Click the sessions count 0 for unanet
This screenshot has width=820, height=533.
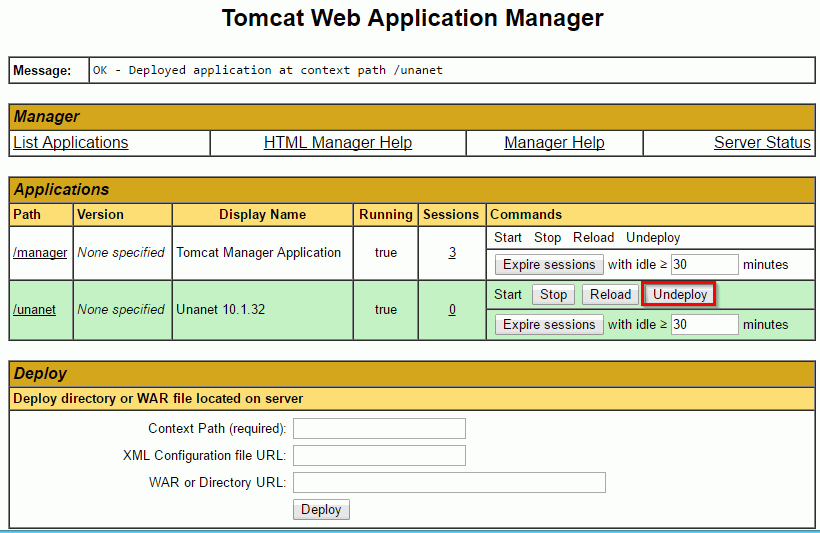(452, 310)
